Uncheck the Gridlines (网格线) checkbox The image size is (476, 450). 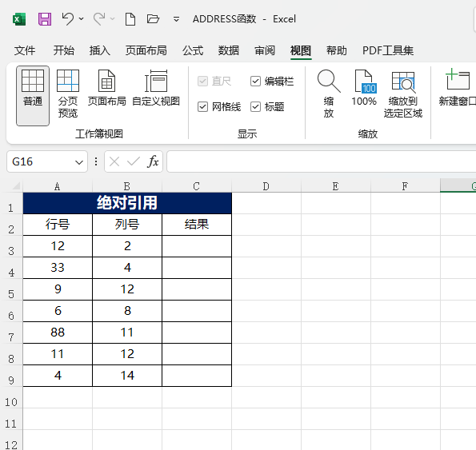click(202, 107)
